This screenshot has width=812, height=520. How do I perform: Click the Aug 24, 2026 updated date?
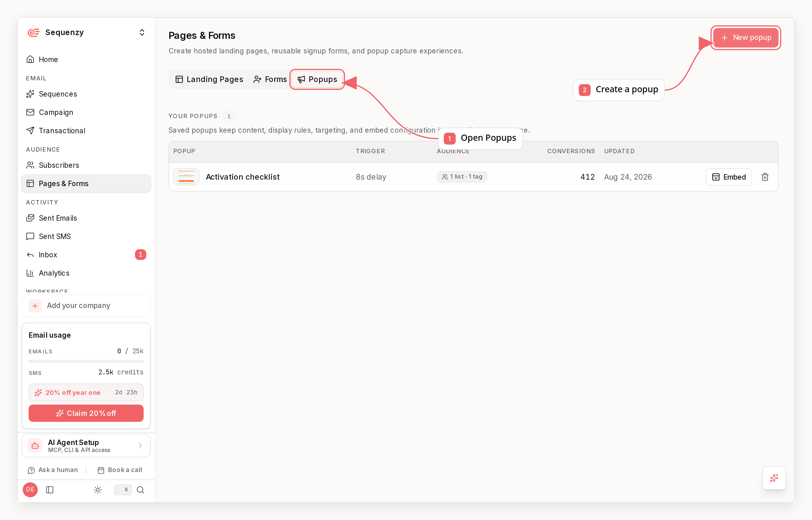pos(628,177)
